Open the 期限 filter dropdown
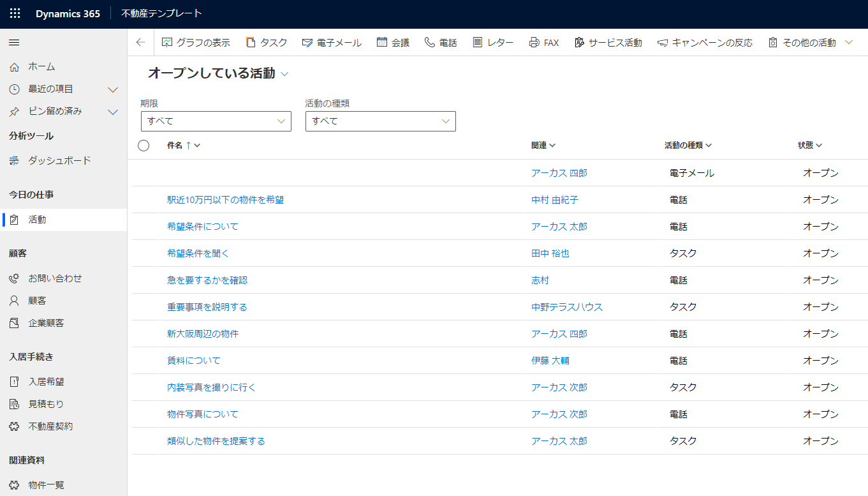The height and width of the screenshot is (496, 868). click(x=216, y=121)
